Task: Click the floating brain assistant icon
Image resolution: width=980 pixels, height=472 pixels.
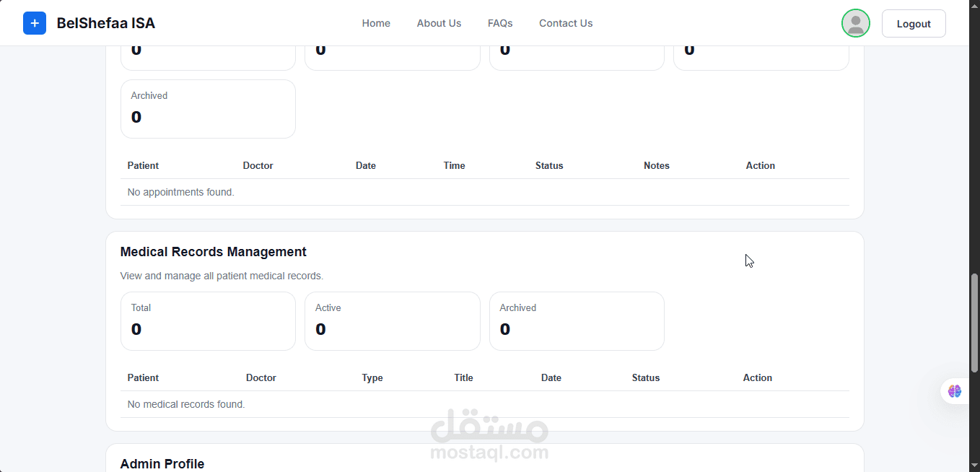Action: (955, 391)
